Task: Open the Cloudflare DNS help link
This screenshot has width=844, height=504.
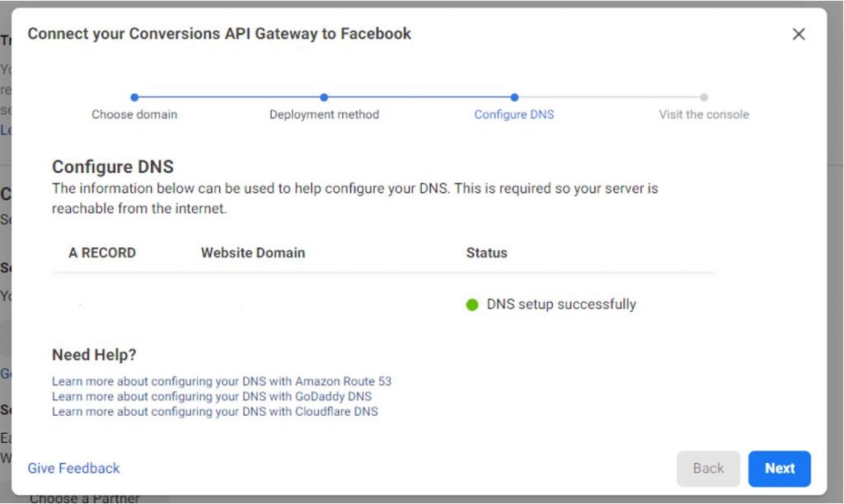Action: coord(215,411)
